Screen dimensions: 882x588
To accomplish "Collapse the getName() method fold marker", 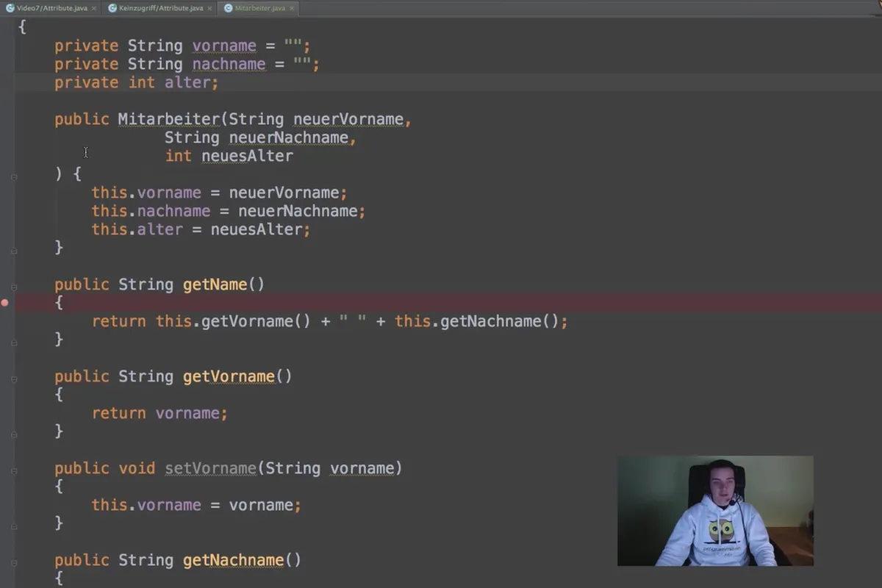I will pos(14,287).
